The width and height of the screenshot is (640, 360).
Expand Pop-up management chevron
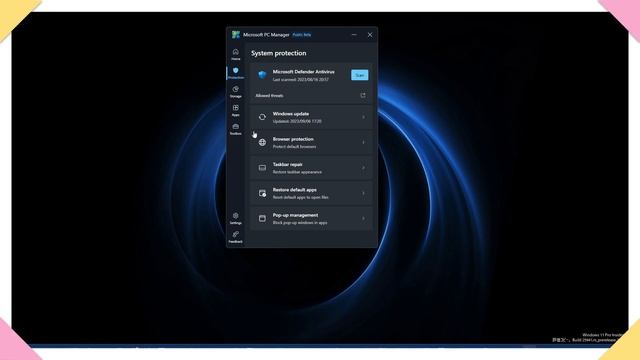pyautogui.click(x=363, y=218)
